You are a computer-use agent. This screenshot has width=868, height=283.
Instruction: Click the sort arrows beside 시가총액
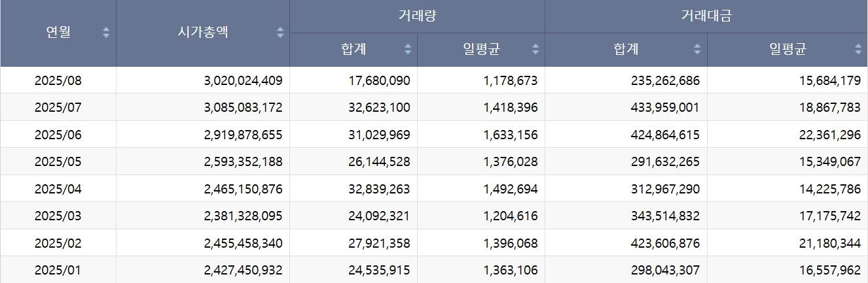click(280, 33)
